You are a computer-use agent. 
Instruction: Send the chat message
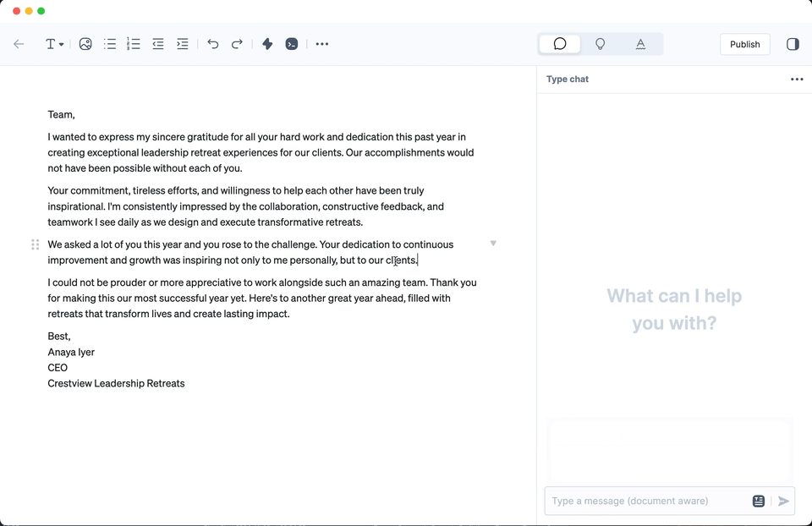click(x=783, y=501)
